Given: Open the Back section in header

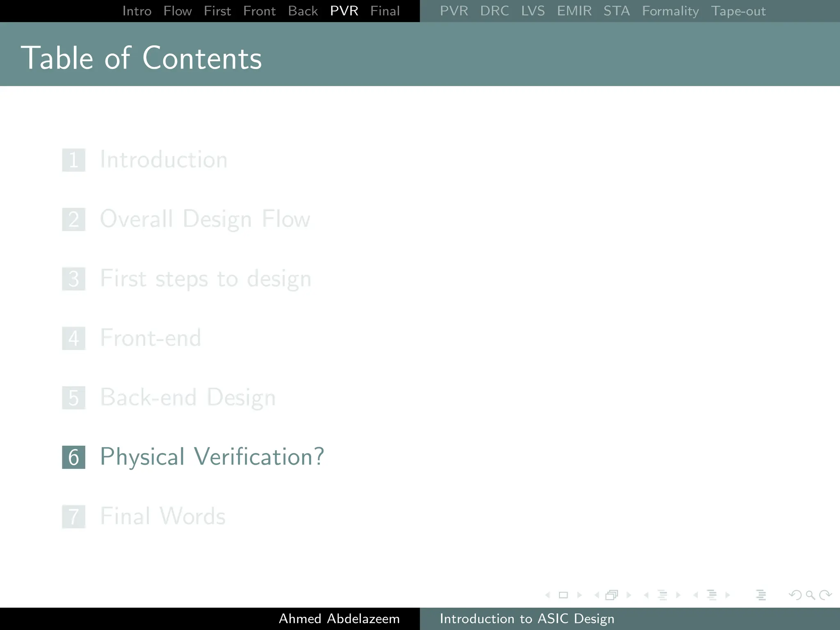Looking at the screenshot, I should coord(303,11).
